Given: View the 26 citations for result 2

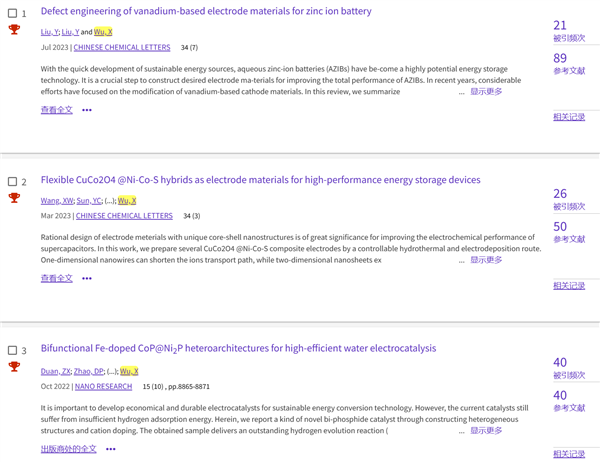Looking at the screenshot, I should [x=560, y=194].
